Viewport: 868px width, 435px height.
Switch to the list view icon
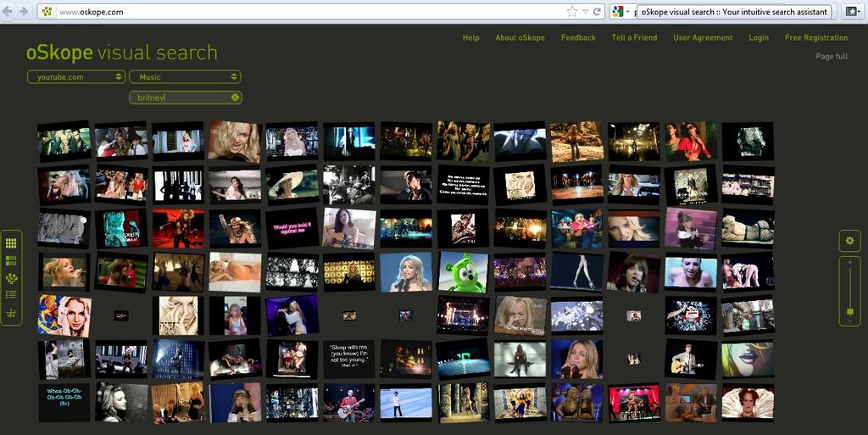11,295
